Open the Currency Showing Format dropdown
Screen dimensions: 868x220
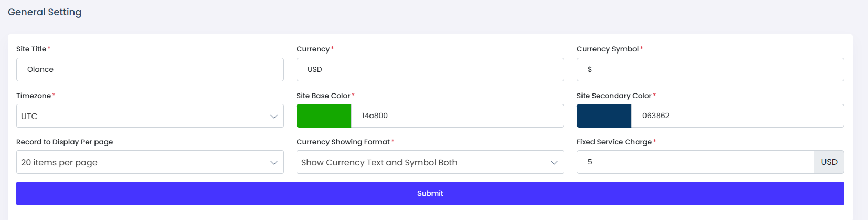click(x=430, y=162)
